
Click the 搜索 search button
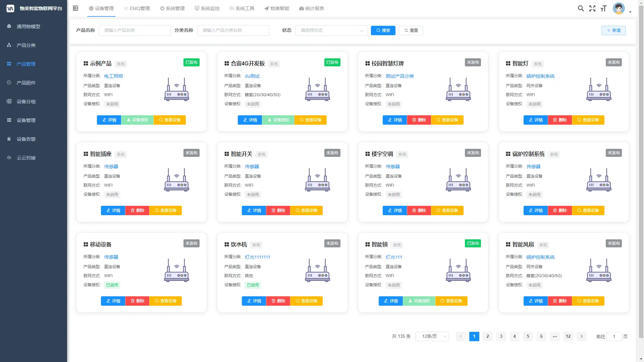383,30
